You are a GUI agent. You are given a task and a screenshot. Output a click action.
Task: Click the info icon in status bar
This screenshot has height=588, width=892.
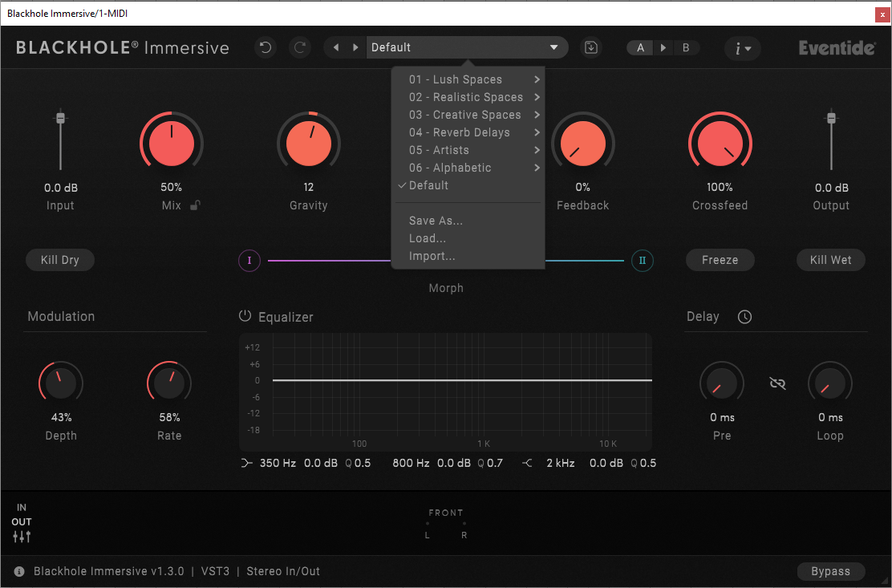point(18,571)
